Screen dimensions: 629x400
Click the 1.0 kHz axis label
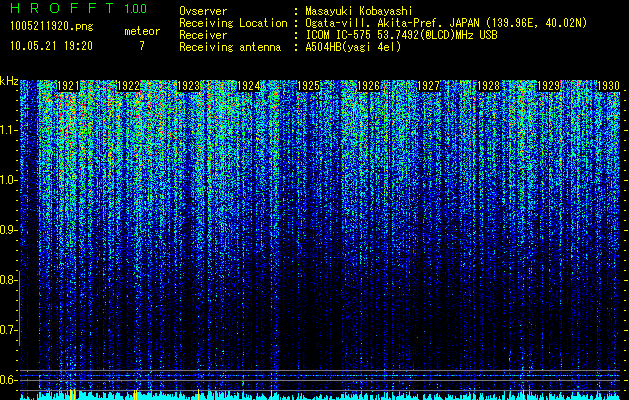coord(9,180)
